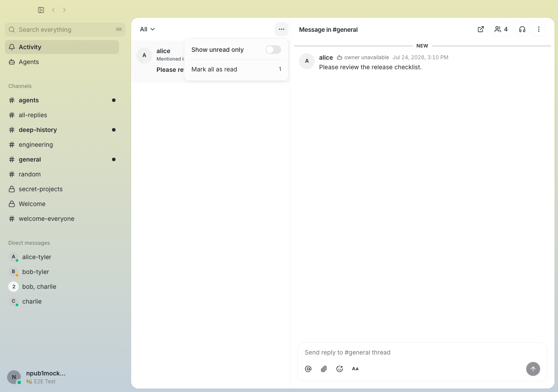Image resolution: width=558 pixels, height=392 pixels.
Task: Open the all-replies channel
Action: tap(62, 115)
